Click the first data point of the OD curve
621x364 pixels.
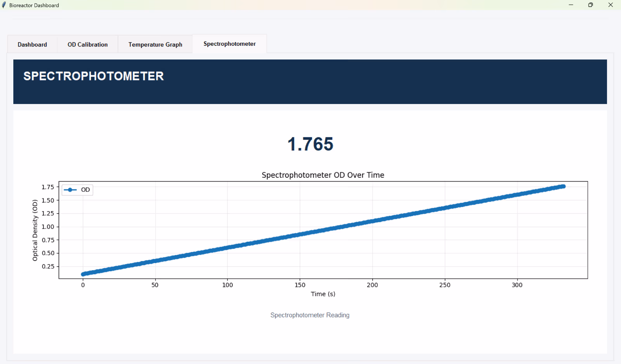tap(83, 274)
